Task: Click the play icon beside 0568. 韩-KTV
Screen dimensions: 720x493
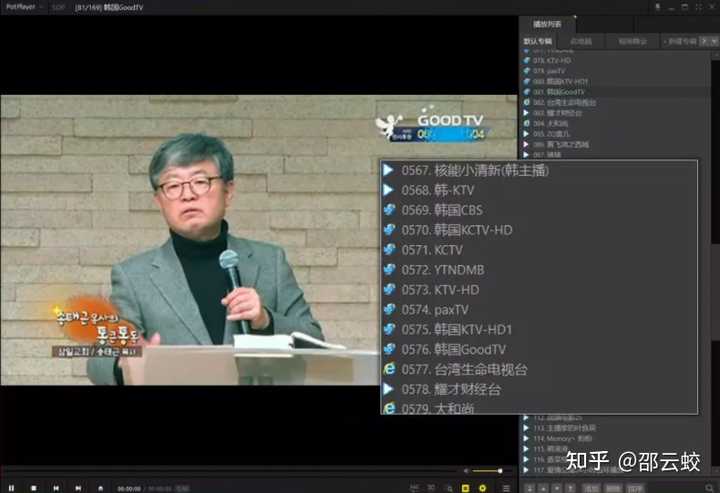Action: pyautogui.click(x=388, y=190)
